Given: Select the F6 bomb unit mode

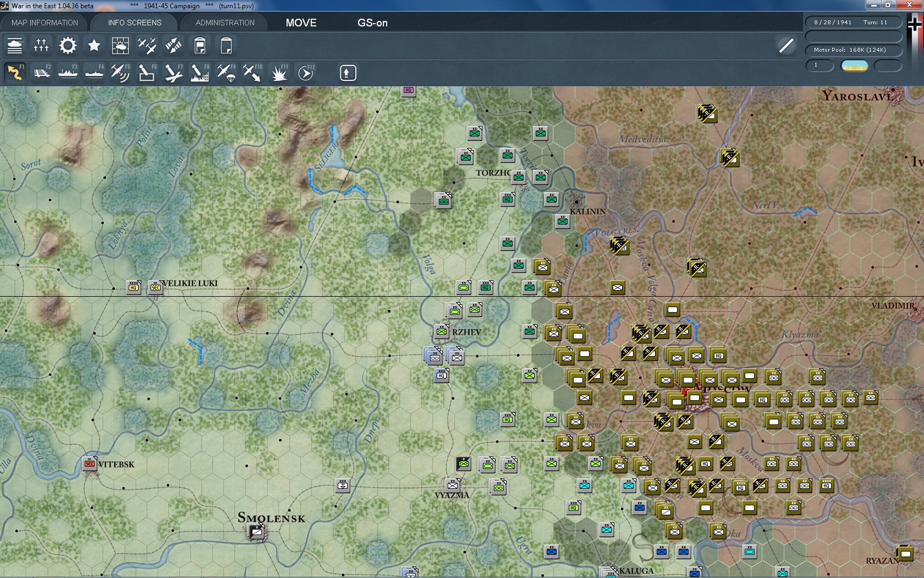Looking at the screenshot, I should point(147,73).
